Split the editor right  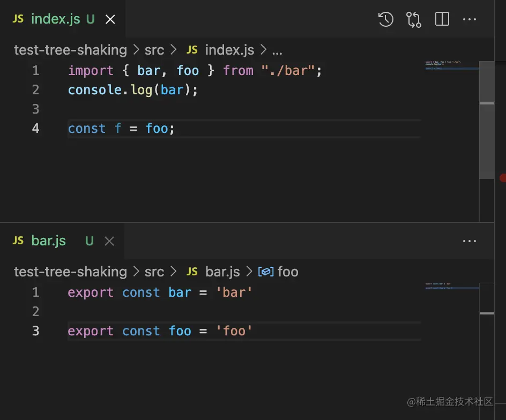[442, 20]
